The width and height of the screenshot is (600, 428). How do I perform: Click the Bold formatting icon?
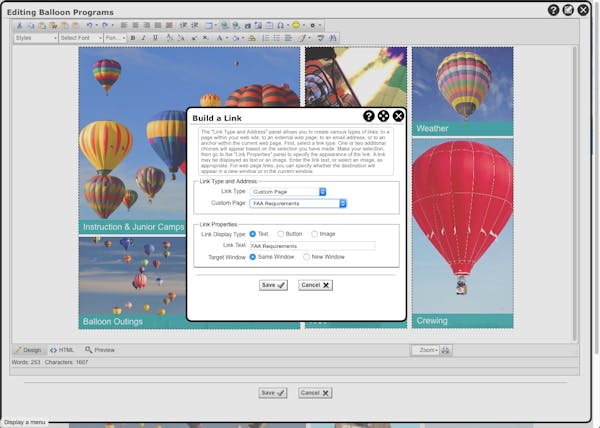pos(132,38)
